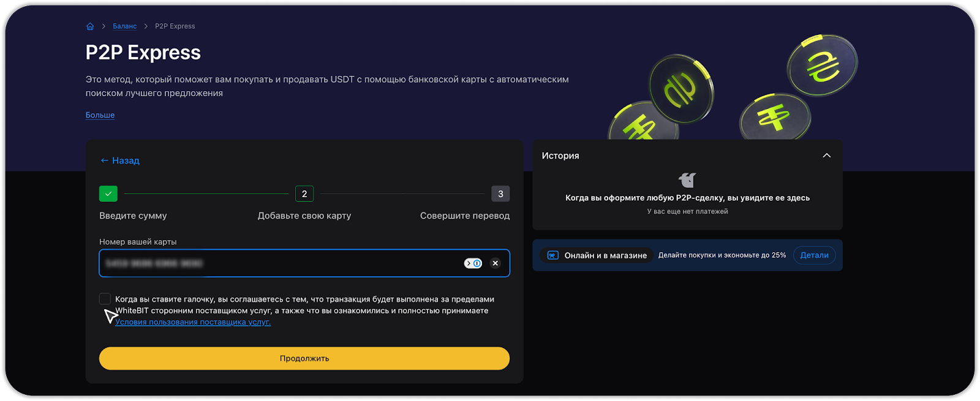
Task: Click the top-right hryvnia coin graphic
Action: [x=822, y=65]
